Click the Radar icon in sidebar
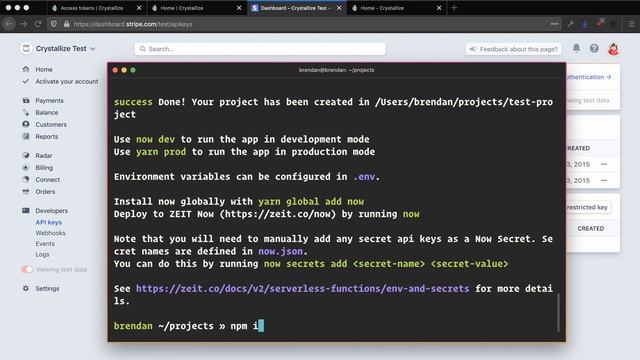 pos(26,155)
